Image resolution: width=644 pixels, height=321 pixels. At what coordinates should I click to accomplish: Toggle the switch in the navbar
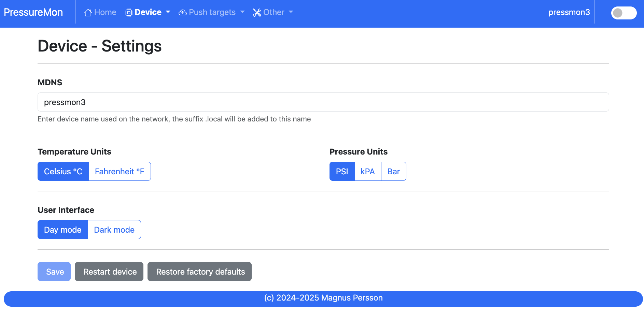(x=624, y=13)
